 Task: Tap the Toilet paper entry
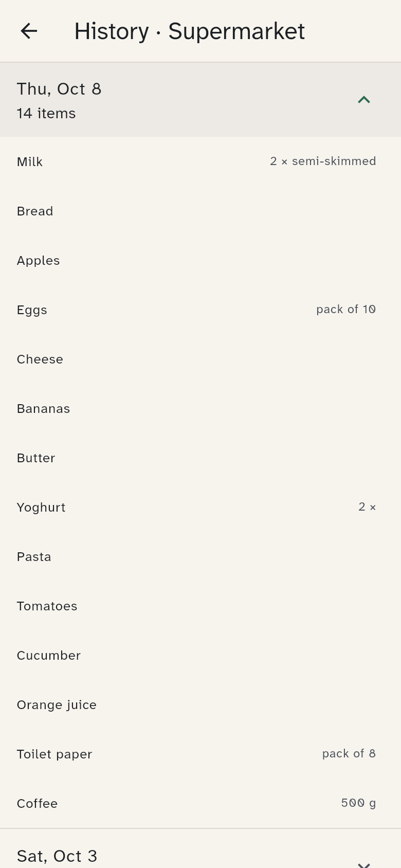tap(200, 754)
